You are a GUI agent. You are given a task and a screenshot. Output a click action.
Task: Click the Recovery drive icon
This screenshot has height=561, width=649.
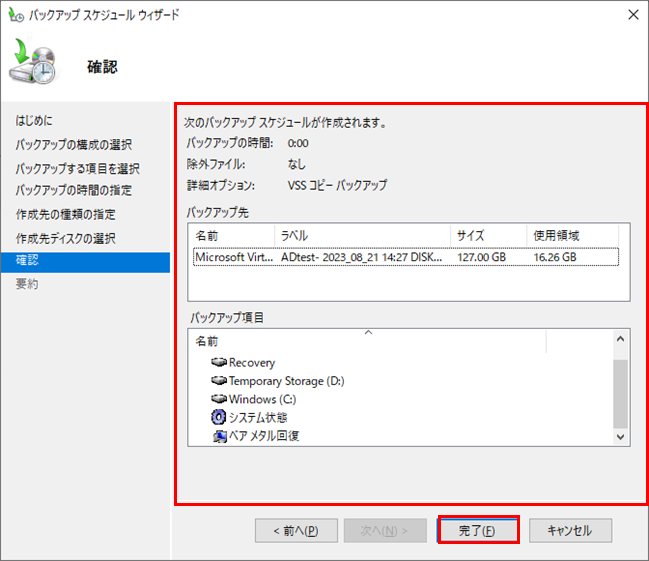[219, 362]
